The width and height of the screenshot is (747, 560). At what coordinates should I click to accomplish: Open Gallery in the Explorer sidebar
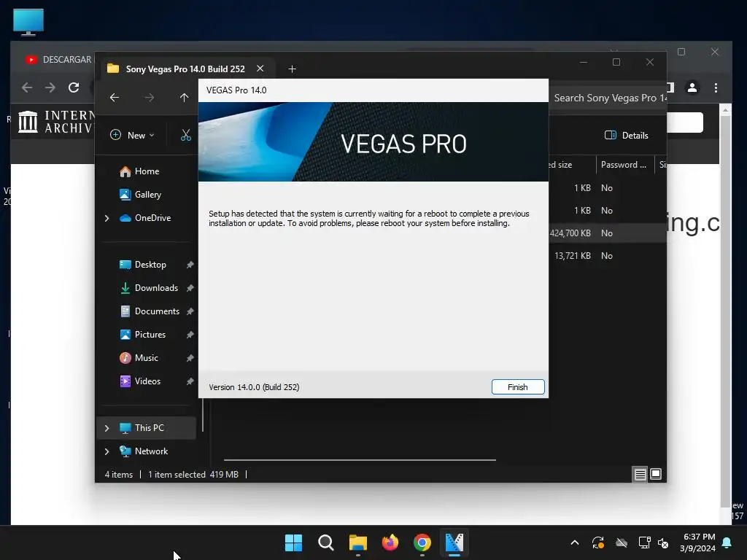(147, 195)
